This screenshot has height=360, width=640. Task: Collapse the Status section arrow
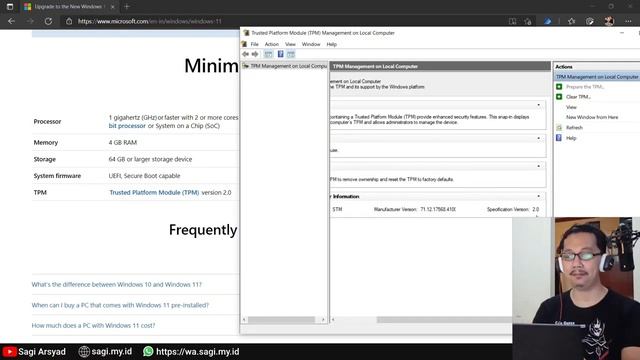click(x=538, y=138)
